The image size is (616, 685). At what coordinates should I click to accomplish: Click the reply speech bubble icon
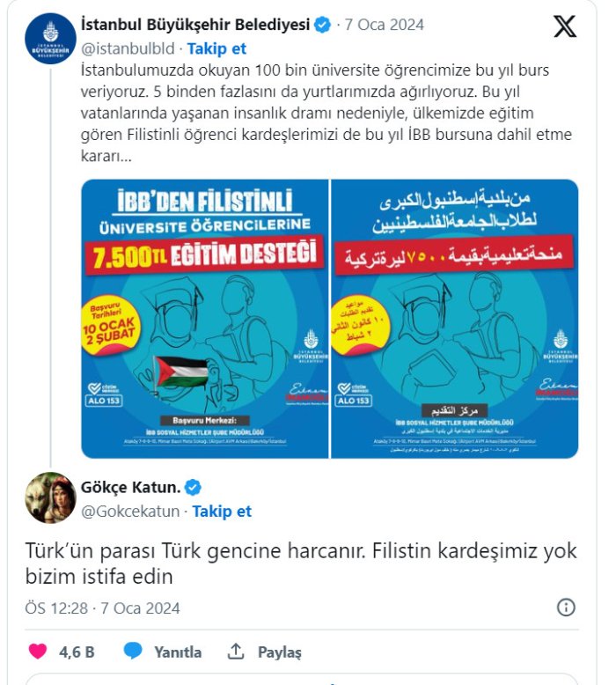(x=133, y=652)
